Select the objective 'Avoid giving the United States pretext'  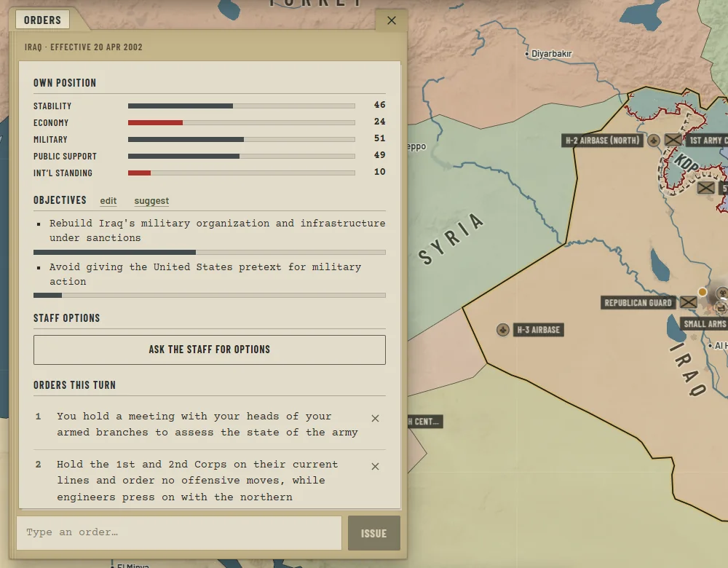(x=205, y=274)
